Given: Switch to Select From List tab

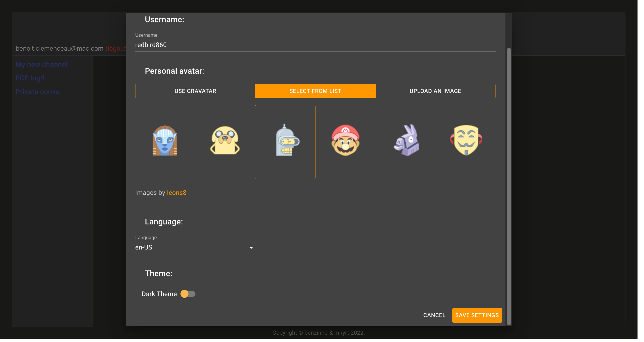Looking at the screenshot, I should 315,91.
